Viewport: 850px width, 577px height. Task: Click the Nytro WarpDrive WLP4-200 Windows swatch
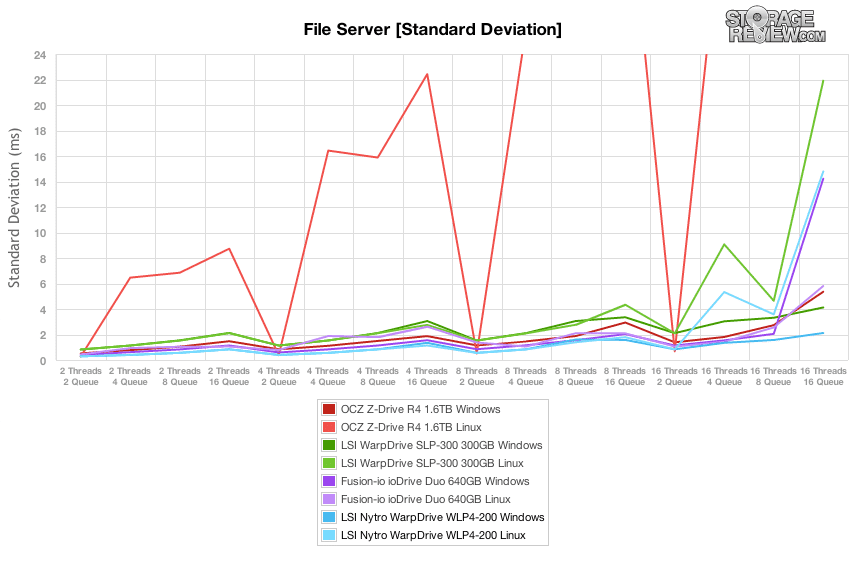[x=329, y=517]
